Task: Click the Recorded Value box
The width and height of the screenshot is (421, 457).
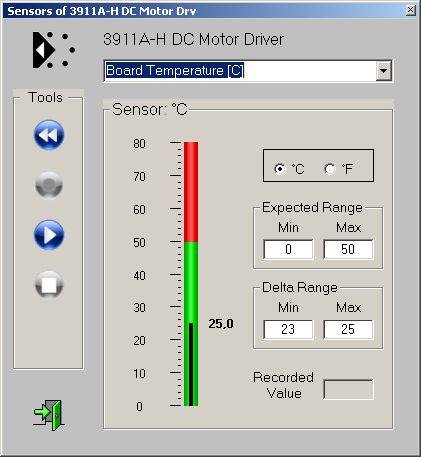Action: (x=348, y=389)
